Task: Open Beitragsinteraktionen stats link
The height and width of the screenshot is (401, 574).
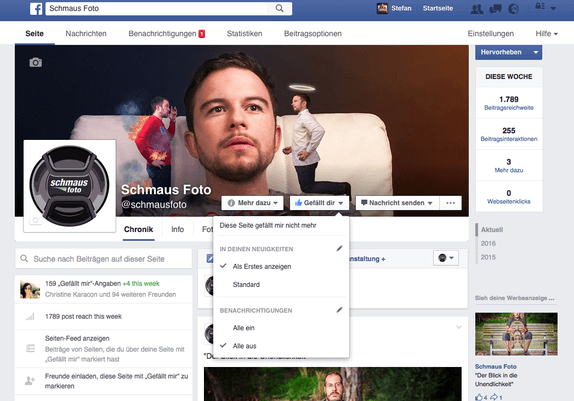Action: (x=509, y=139)
